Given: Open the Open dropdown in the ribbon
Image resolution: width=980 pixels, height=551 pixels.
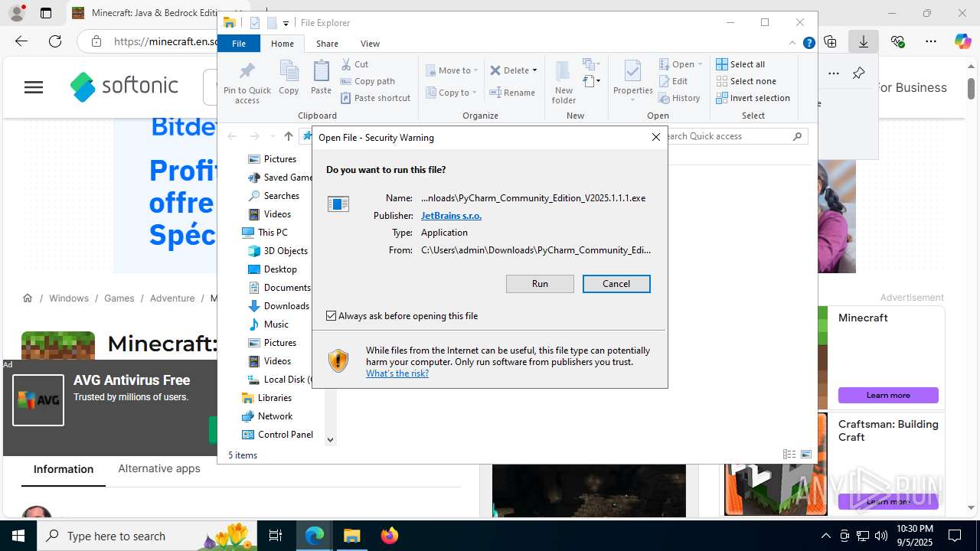Looking at the screenshot, I should [681, 64].
